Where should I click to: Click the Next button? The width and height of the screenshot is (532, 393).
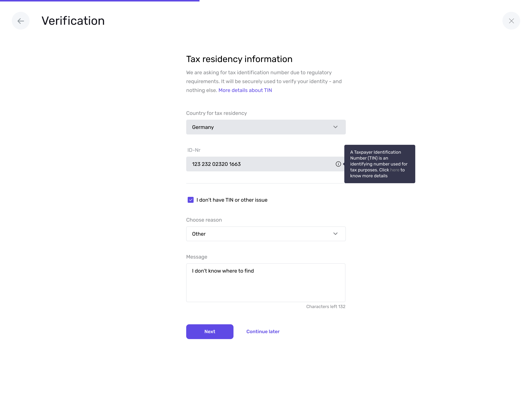coord(210,332)
